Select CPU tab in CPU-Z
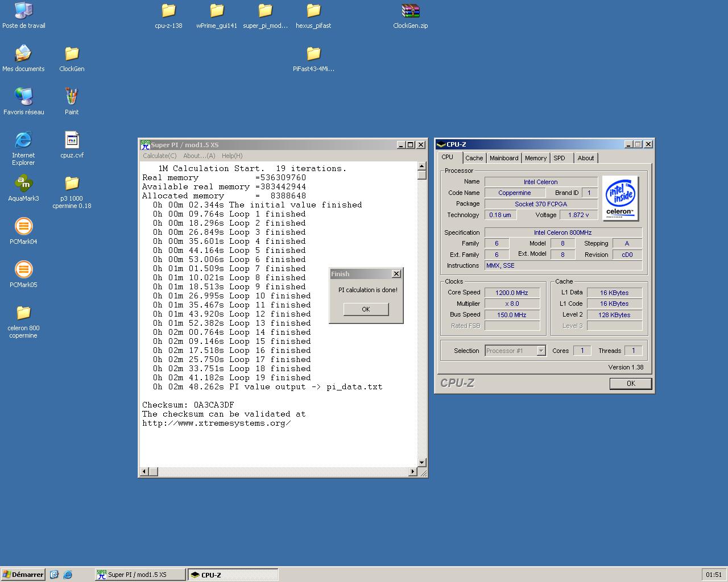The image size is (728, 582). tap(448, 157)
